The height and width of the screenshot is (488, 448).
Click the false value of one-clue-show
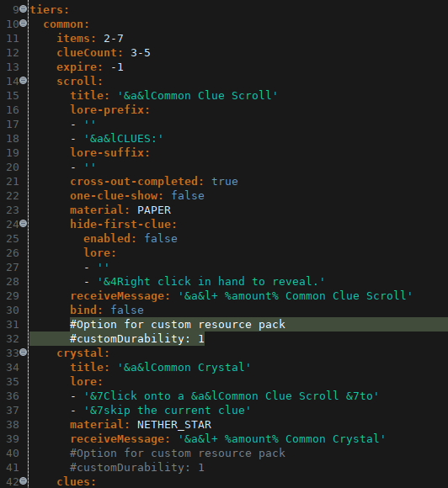click(188, 196)
